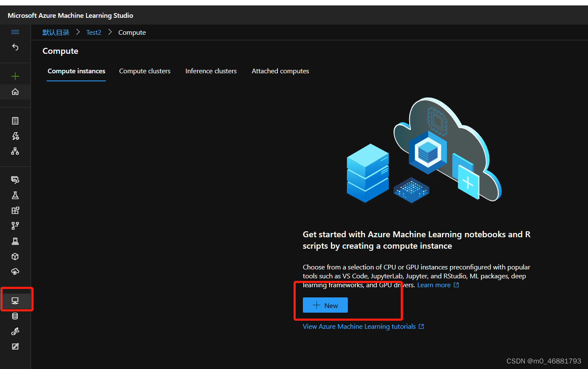Viewport: 588px width, 369px height.
Task: Click the cloud compute illustration
Action: pyautogui.click(x=424, y=150)
